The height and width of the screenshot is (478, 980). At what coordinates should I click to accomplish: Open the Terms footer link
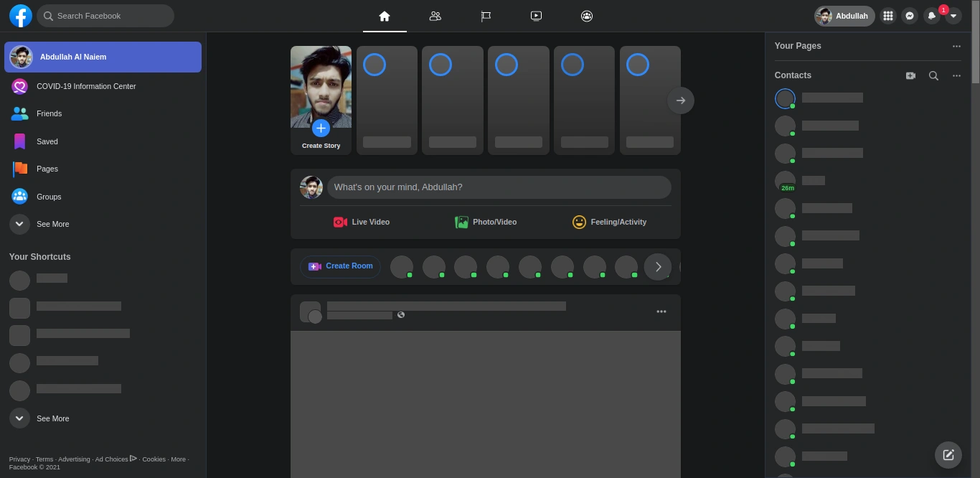44,459
